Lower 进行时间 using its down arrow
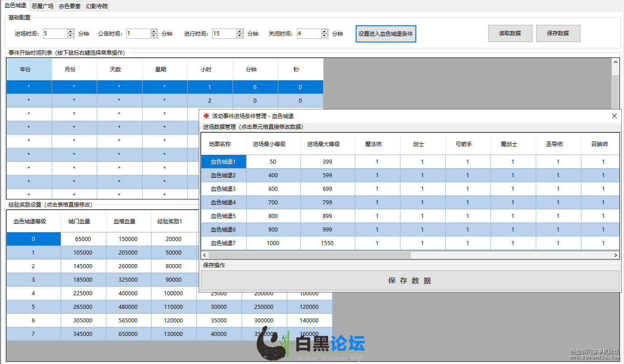The image size is (624, 364). [x=240, y=36]
